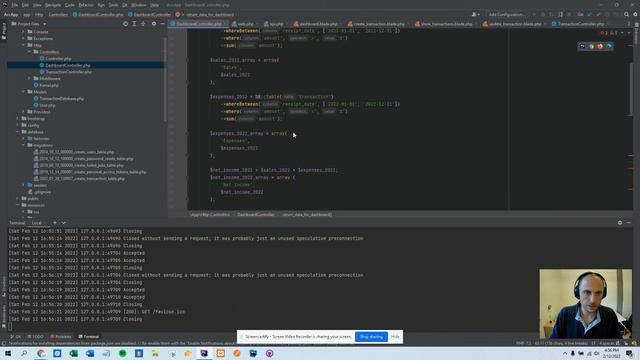Click Windows Start button on taskbar
This screenshot has width=640, height=360.
[8, 353]
